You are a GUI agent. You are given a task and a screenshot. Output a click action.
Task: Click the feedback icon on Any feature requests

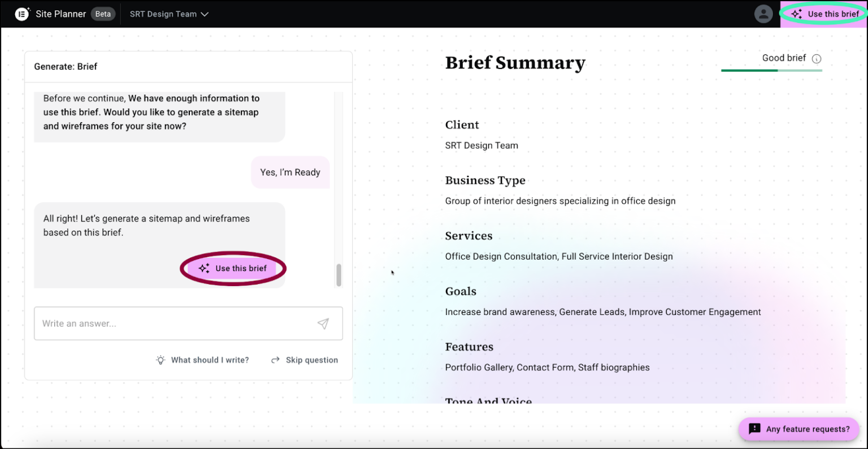tap(754, 429)
